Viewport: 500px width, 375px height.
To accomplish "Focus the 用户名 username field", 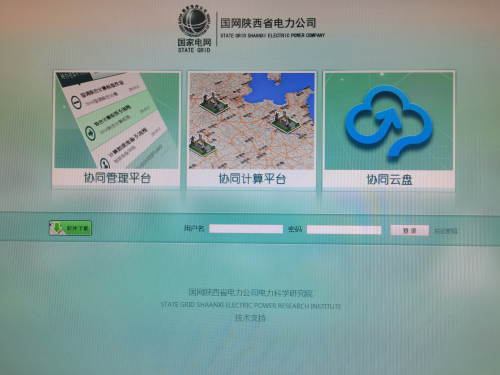I will point(246,229).
